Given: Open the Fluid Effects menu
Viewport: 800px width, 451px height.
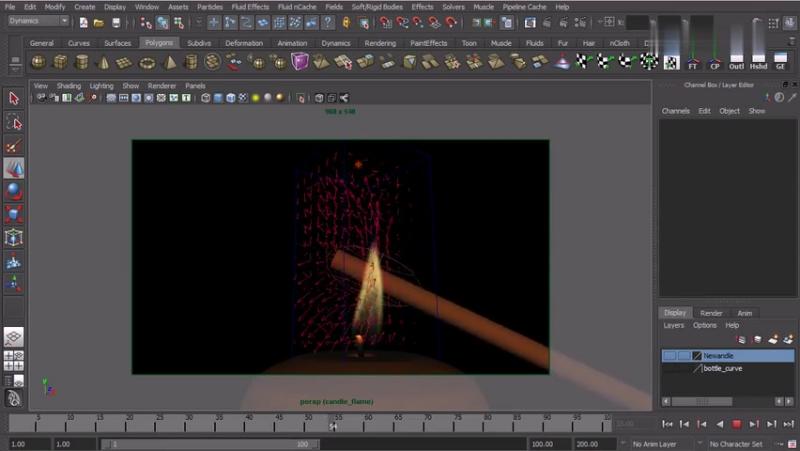Looking at the screenshot, I should pos(249,6).
